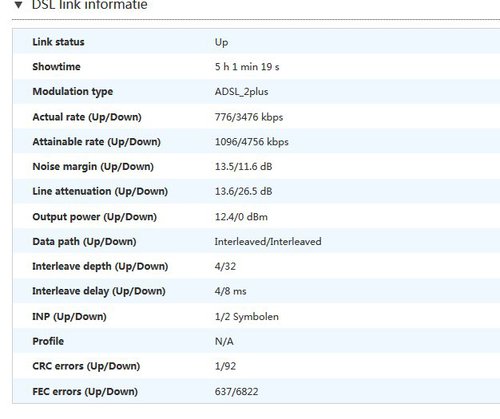
Task: Click the Line attenuation label
Action: tap(100, 192)
